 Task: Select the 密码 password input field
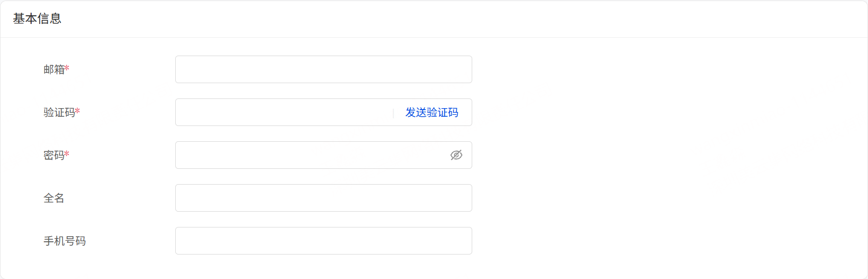[x=311, y=155]
